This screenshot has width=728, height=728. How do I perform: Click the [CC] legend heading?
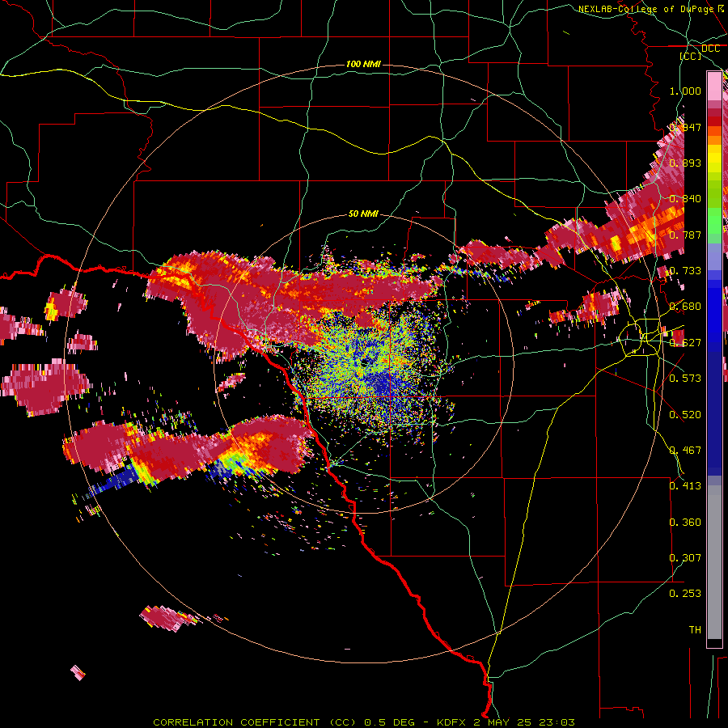click(x=691, y=56)
